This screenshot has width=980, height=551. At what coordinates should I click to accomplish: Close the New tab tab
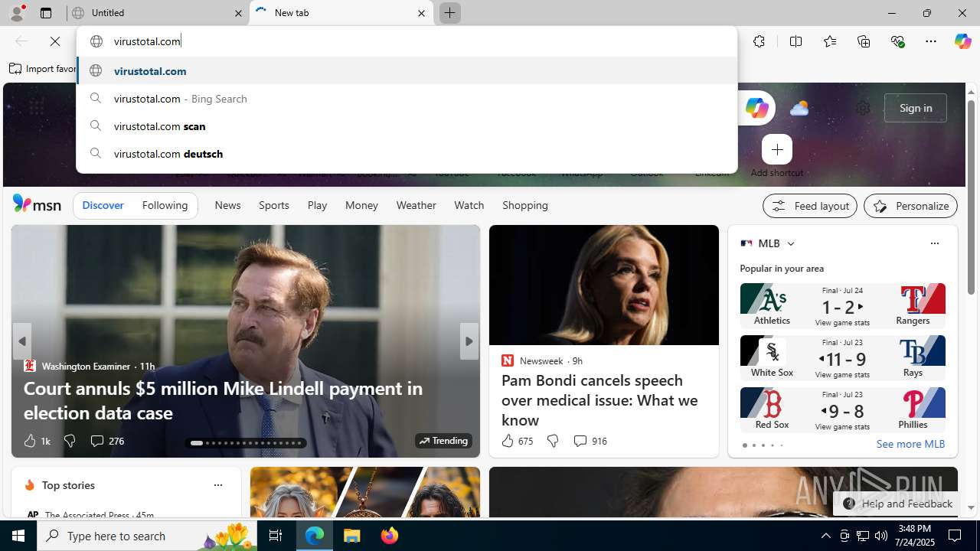pyautogui.click(x=421, y=13)
